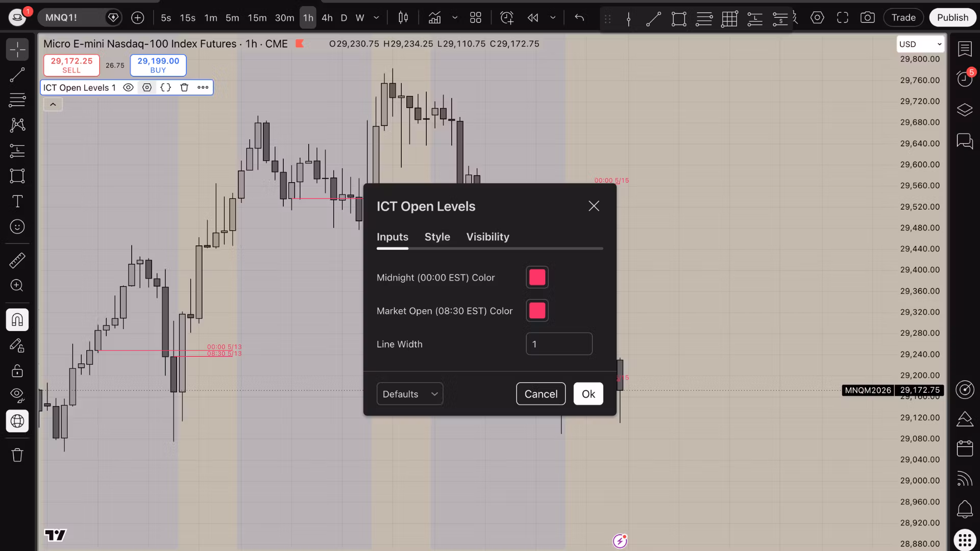Change the Market Open (08:30 EST) color swatch

(x=537, y=311)
